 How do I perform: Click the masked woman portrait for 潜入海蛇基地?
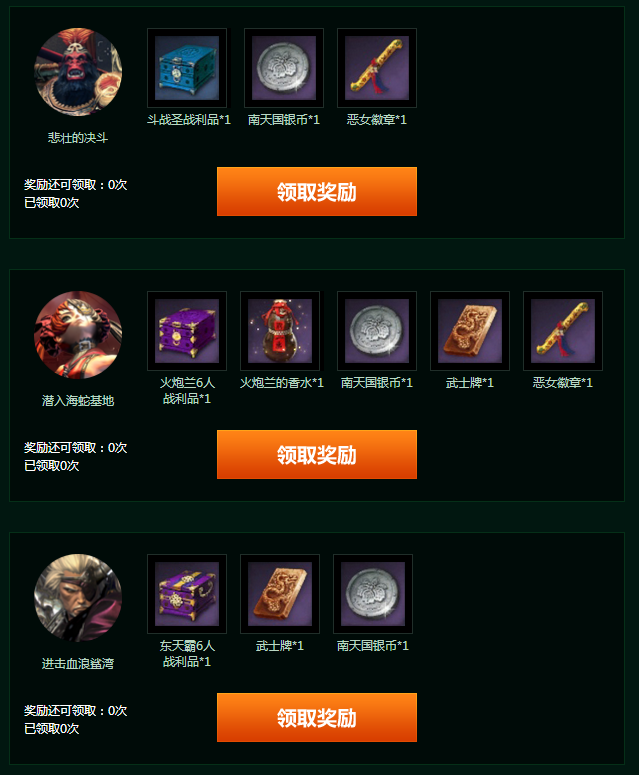coord(78,335)
